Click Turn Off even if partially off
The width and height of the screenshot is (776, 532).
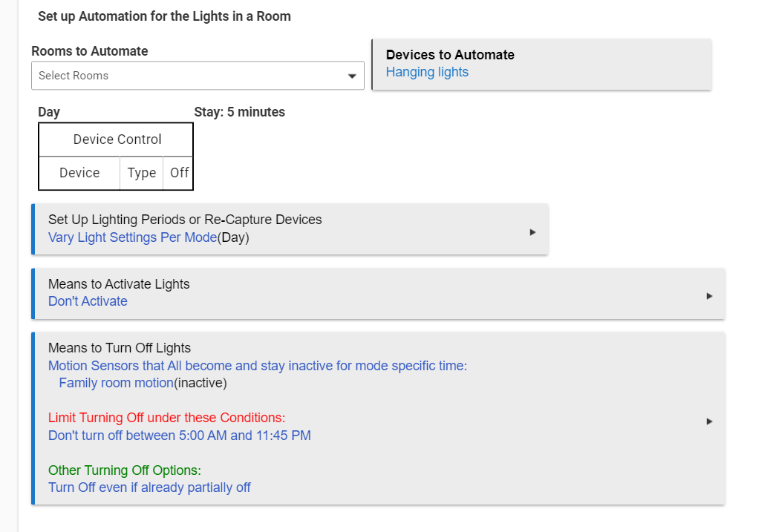click(149, 487)
